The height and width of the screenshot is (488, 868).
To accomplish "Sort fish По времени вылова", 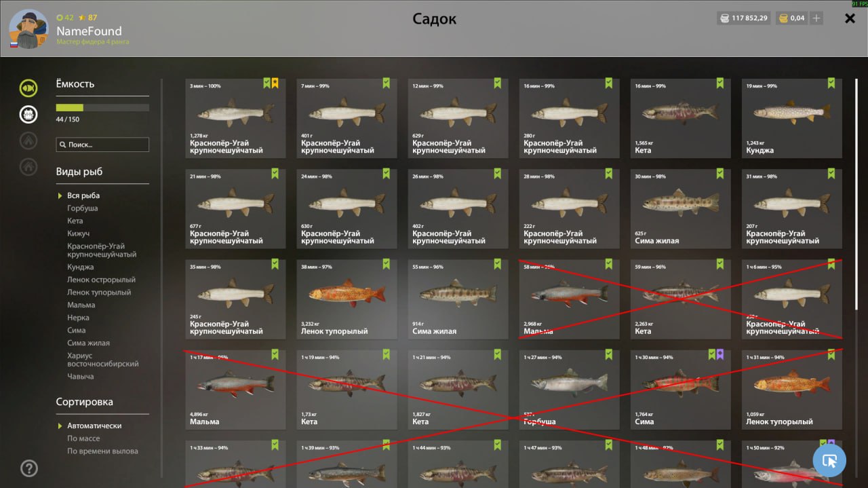I will (102, 451).
